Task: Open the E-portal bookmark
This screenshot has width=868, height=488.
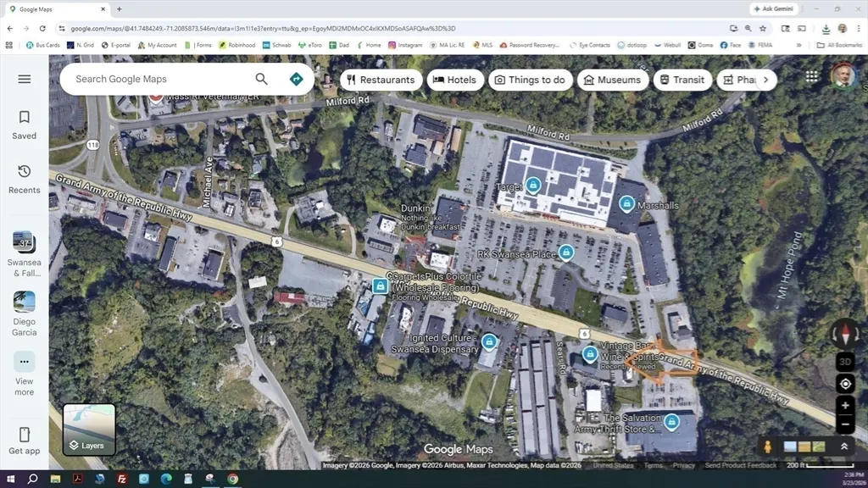Action: pos(115,45)
